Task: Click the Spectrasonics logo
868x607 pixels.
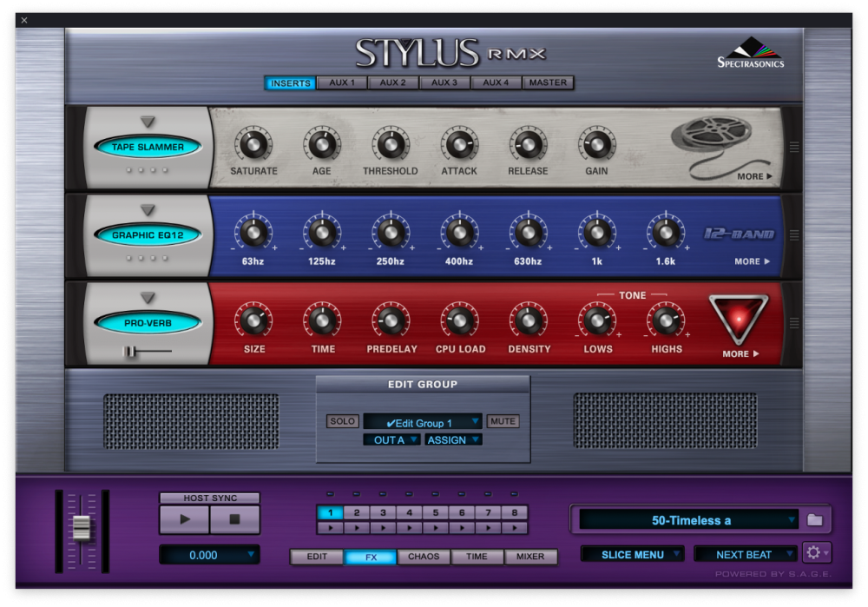Action: [751, 53]
